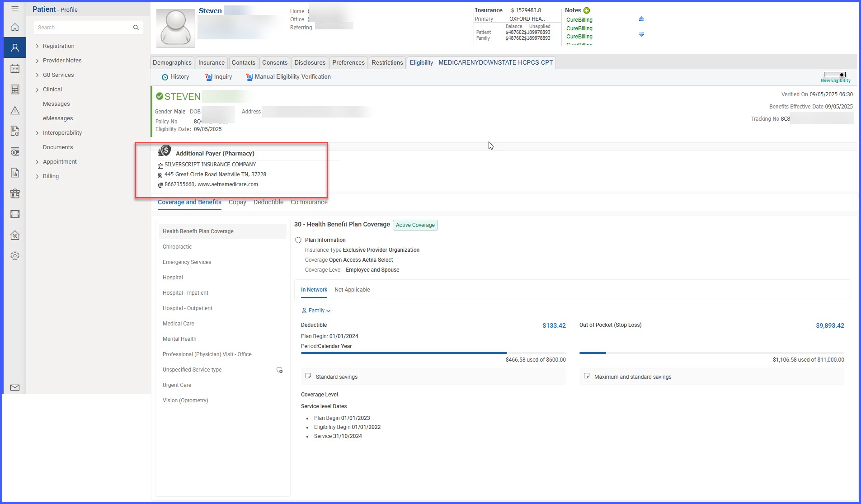This screenshot has height=504, width=861.
Task: Expand the Registration tree node
Action: point(37,46)
